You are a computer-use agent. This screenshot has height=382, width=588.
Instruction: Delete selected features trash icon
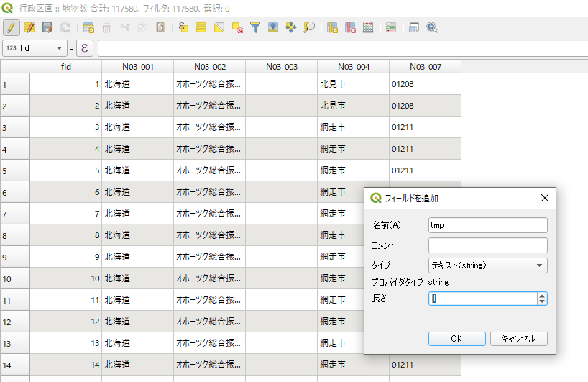(106, 27)
